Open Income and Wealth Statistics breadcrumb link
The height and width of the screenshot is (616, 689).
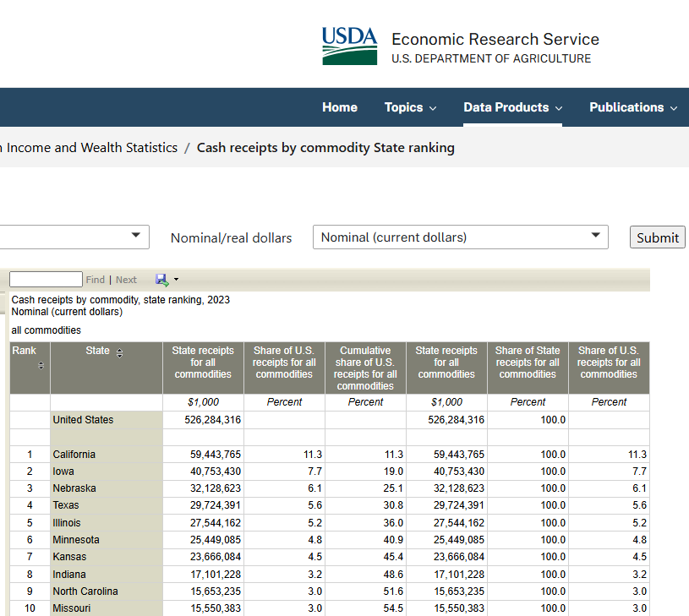coord(90,148)
